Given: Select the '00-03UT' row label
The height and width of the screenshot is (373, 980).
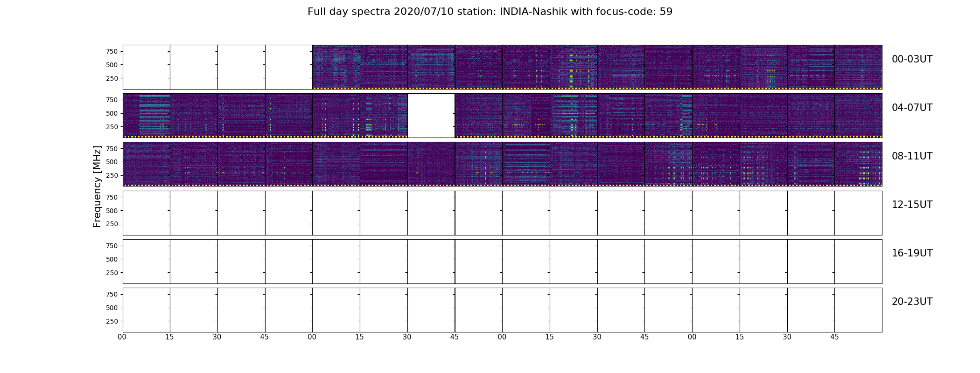Looking at the screenshot, I should [x=912, y=59].
